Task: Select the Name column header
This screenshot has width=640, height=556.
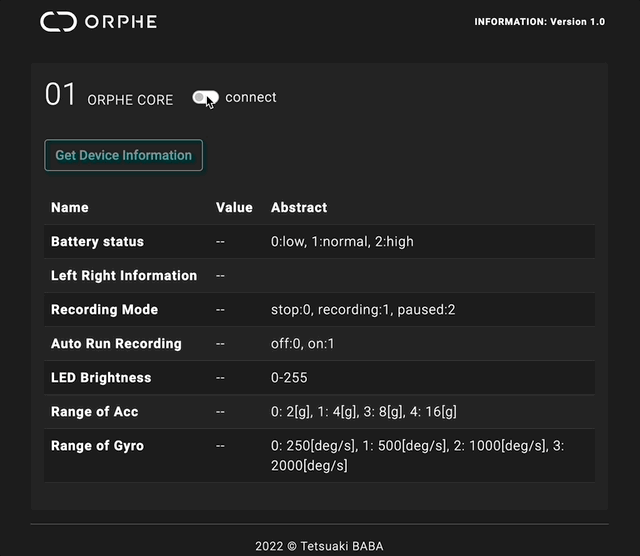Action: [70, 207]
